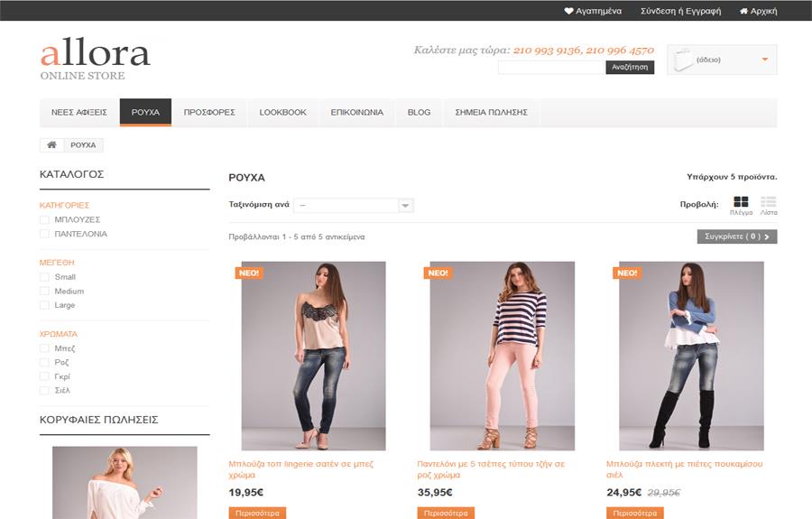
Task: Click the Αναζήτηση search button
Action: coord(630,68)
